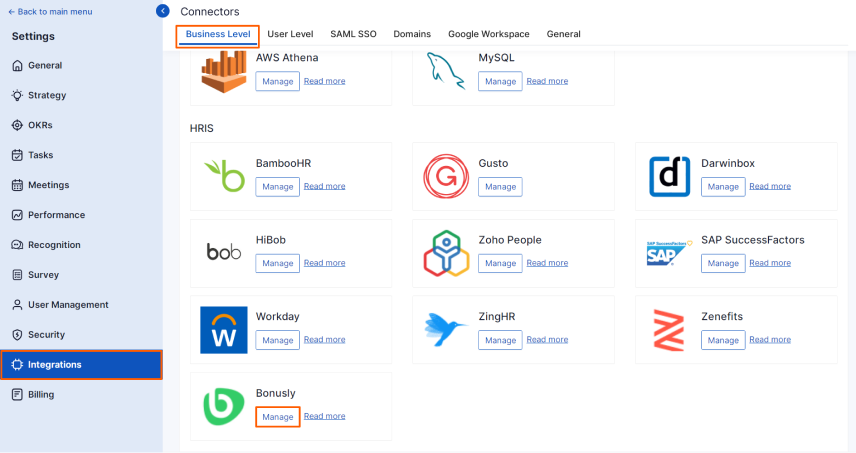Image resolution: width=856 pixels, height=453 pixels.
Task: Manage the SAP SuccessFactors integration
Action: [723, 263]
